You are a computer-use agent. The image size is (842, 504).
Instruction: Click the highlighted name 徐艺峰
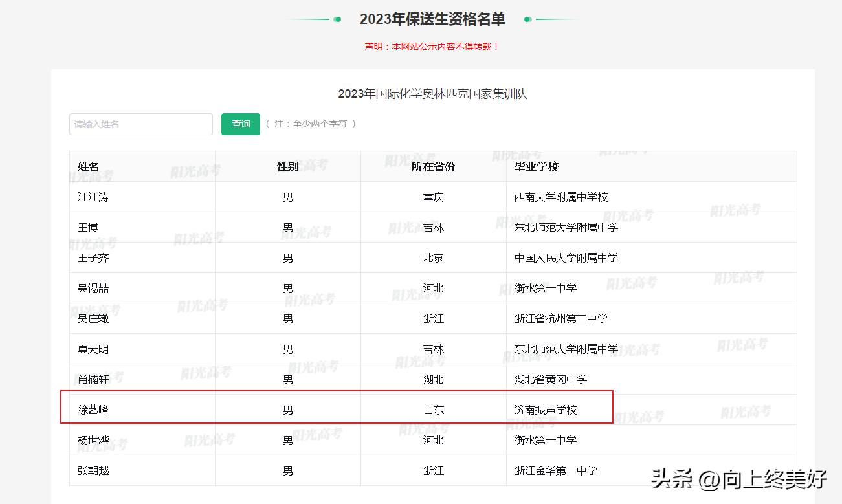point(93,410)
